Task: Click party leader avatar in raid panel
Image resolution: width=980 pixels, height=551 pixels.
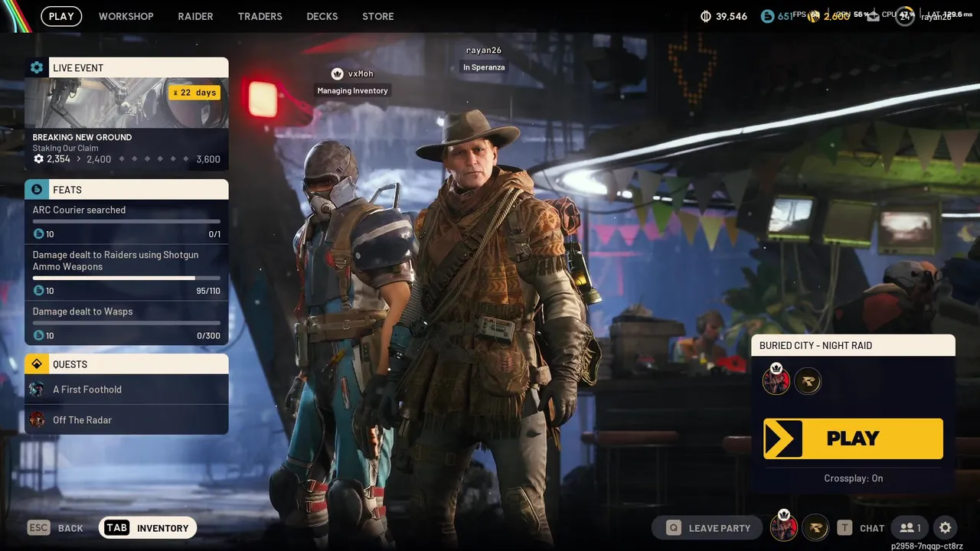Action: coord(776,380)
